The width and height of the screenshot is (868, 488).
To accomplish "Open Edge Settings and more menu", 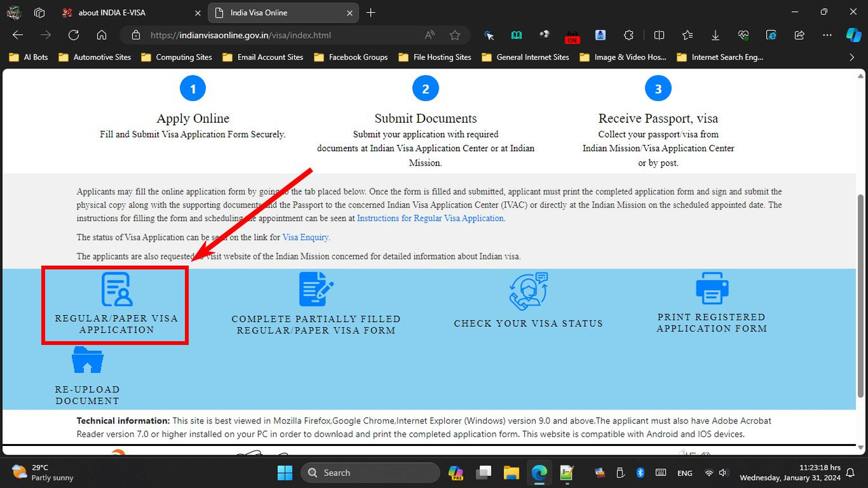I will [x=827, y=35].
